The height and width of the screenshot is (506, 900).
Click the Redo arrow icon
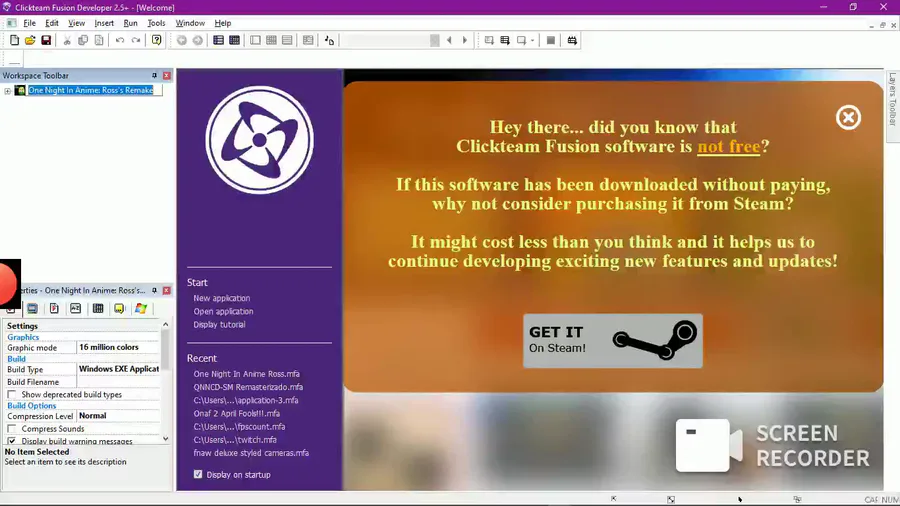click(x=136, y=40)
